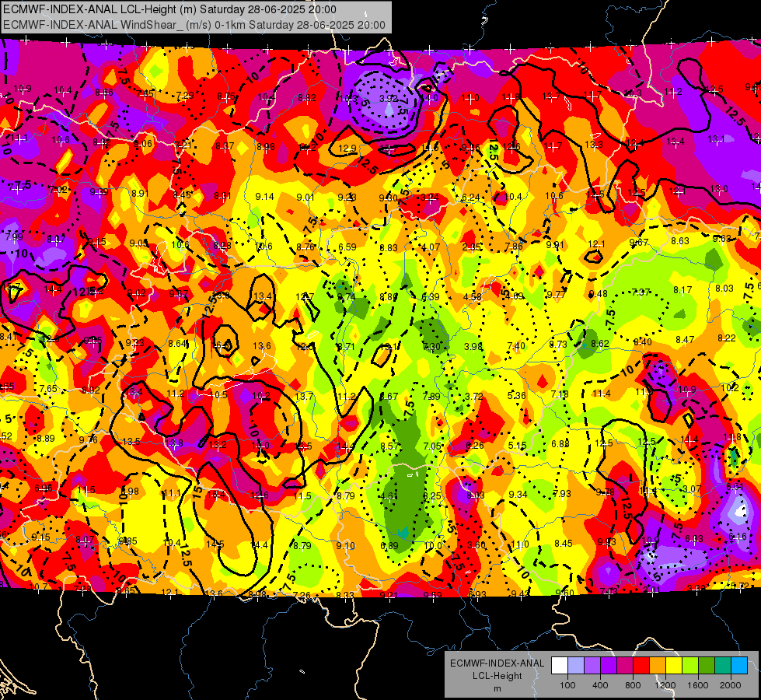Click the white legend color swatch
This screenshot has height=700, width=761.
click(x=560, y=666)
